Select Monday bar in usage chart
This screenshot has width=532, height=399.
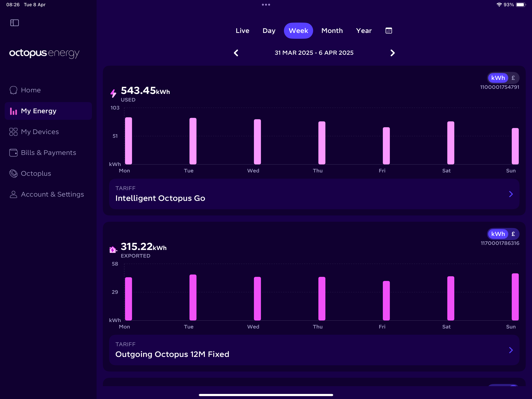point(129,141)
